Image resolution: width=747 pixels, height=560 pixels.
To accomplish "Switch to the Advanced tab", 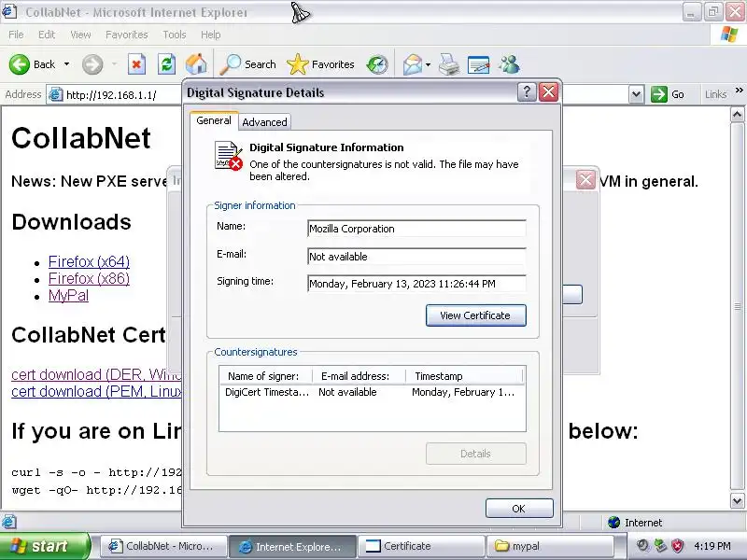I will [264, 122].
